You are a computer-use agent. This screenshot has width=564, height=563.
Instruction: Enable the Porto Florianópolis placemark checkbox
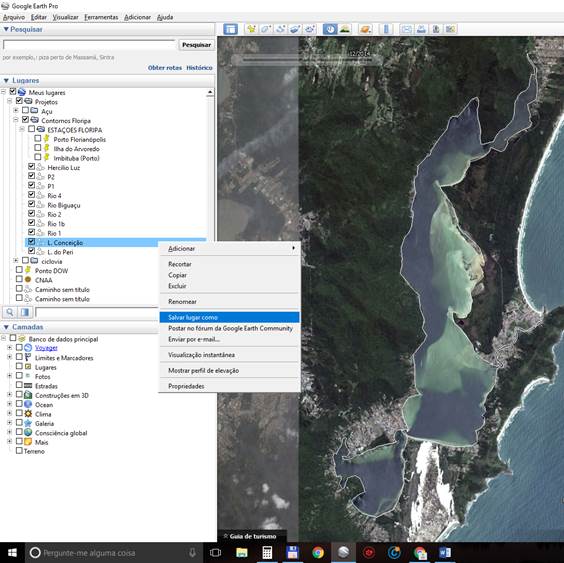38,138
